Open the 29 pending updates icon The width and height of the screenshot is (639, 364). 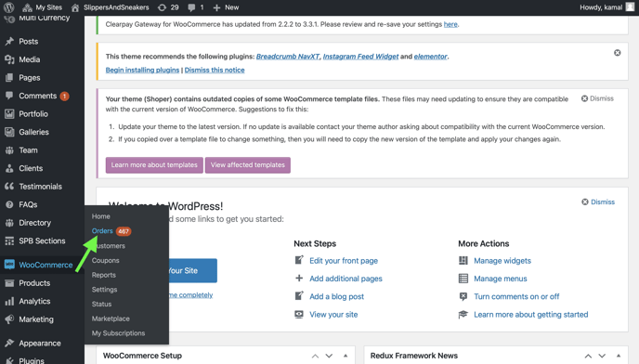168,7
